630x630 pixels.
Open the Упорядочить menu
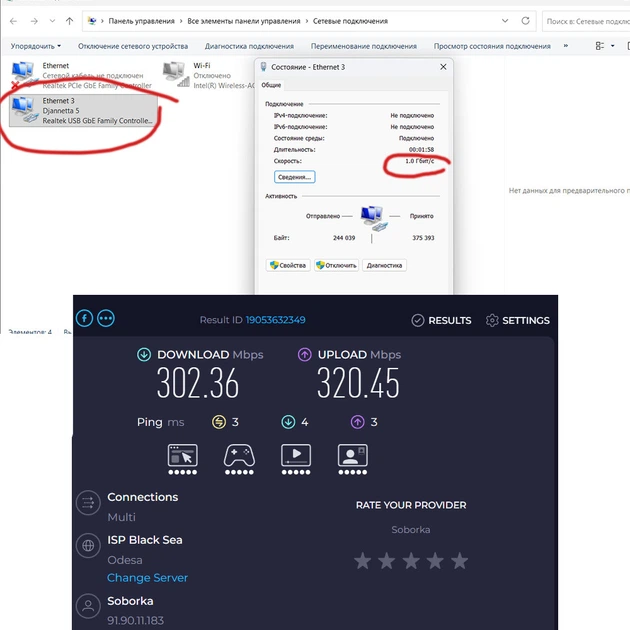[36, 46]
